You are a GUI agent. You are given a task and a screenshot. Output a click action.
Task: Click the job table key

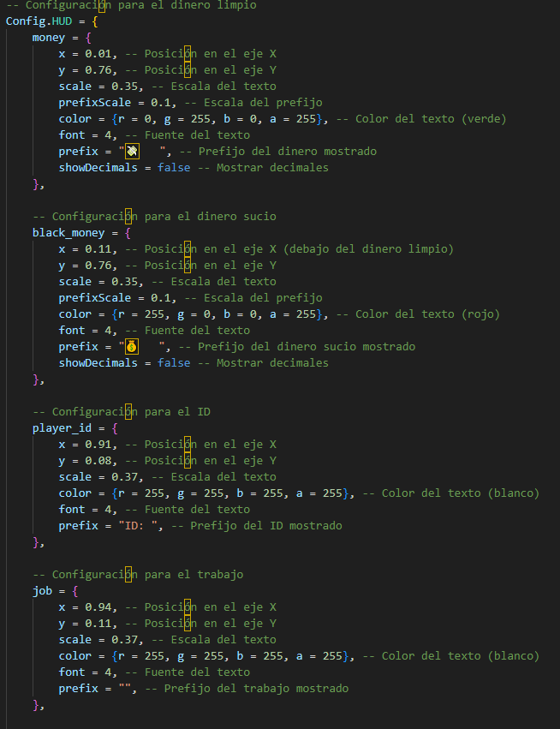(42, 591)
